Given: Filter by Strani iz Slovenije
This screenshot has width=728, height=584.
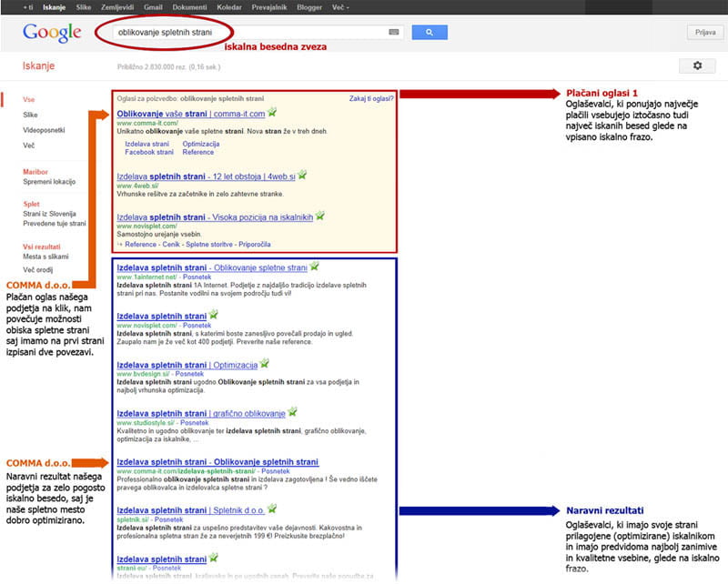Looking at the screenshot, I should (x=50, y=214).
